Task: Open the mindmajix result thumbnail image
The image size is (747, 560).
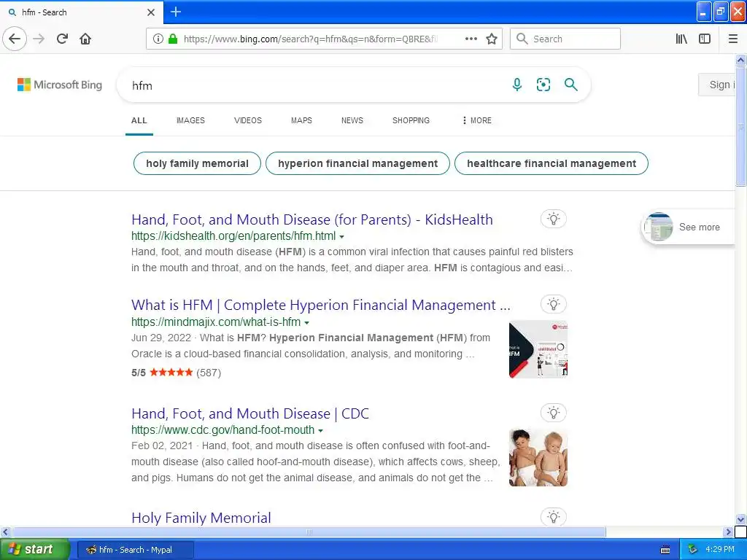Action: [x=538, y=349]
